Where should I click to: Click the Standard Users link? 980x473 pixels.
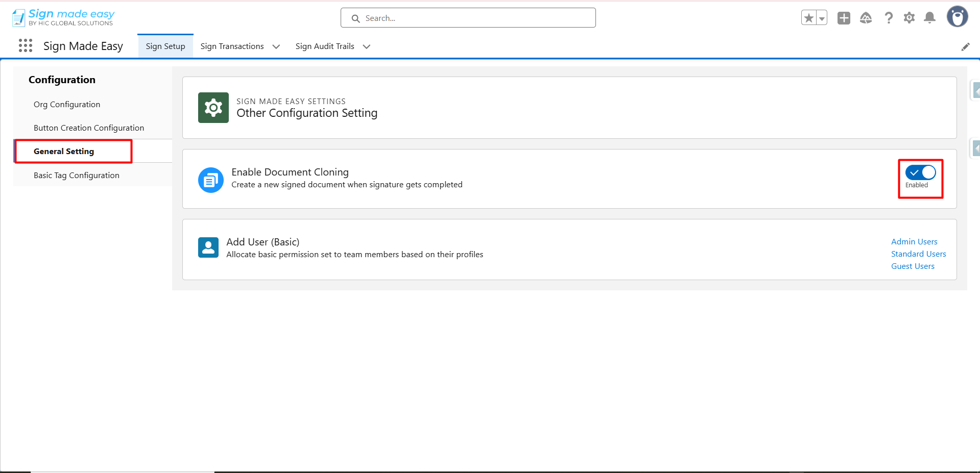918,254
